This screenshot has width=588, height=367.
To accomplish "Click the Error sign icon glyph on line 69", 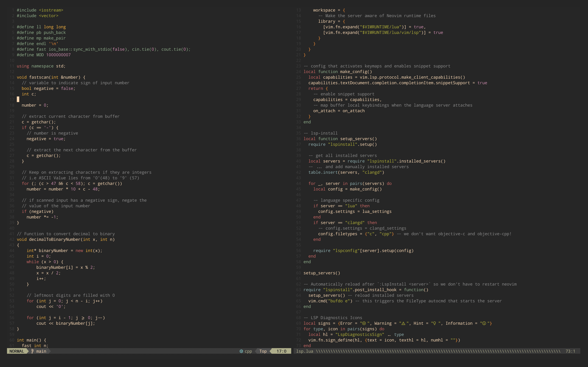I will (364, 323).
